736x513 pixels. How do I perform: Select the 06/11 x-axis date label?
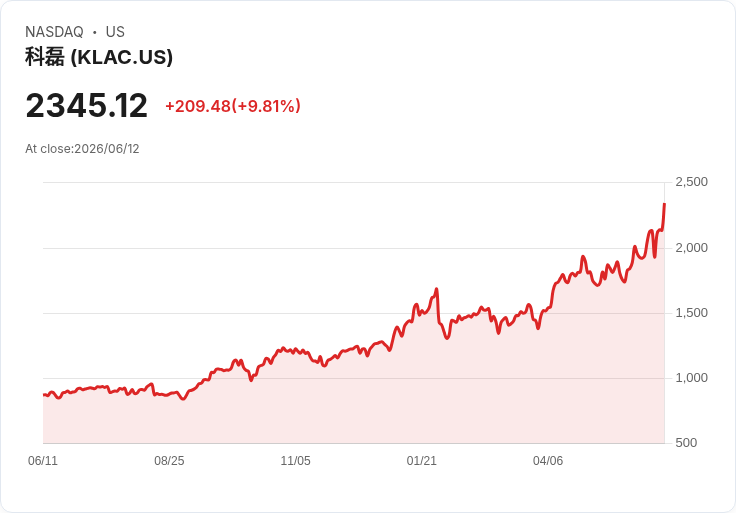pos(43,461)
